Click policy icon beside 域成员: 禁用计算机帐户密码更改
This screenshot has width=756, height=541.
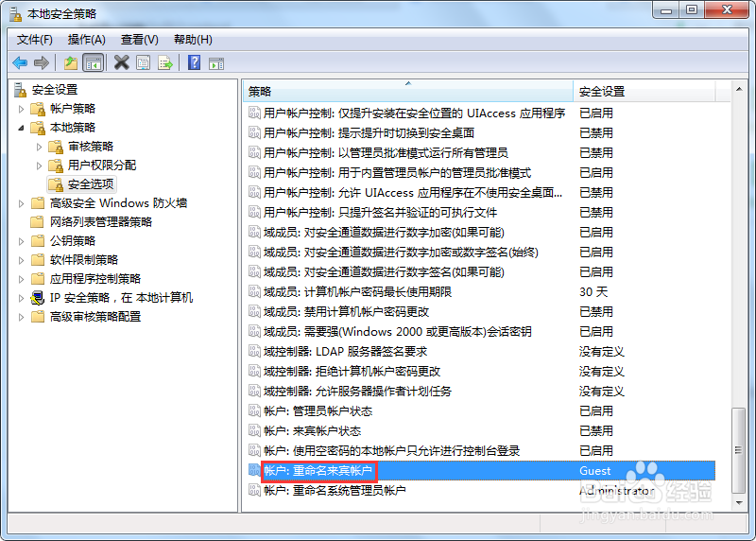click(254, 312)
